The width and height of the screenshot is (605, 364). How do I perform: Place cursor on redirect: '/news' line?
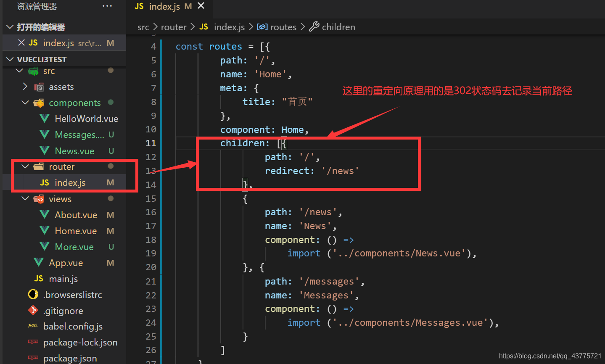tap(312, 171)
